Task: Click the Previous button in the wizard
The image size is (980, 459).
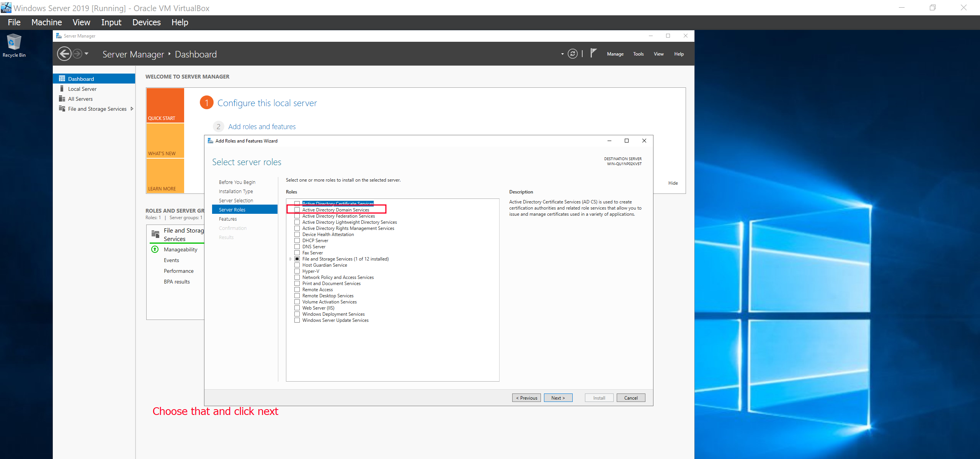Action: pos(526,398)
